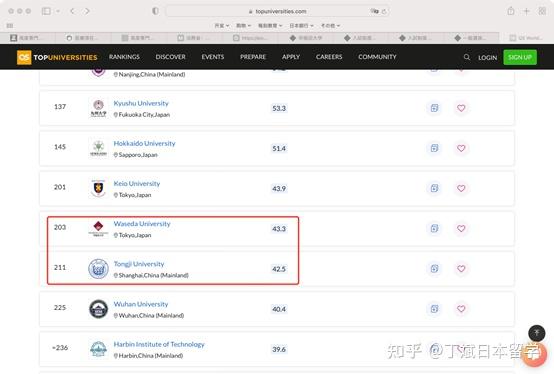Click the privacy shield icon

click(x=155, y=11)
